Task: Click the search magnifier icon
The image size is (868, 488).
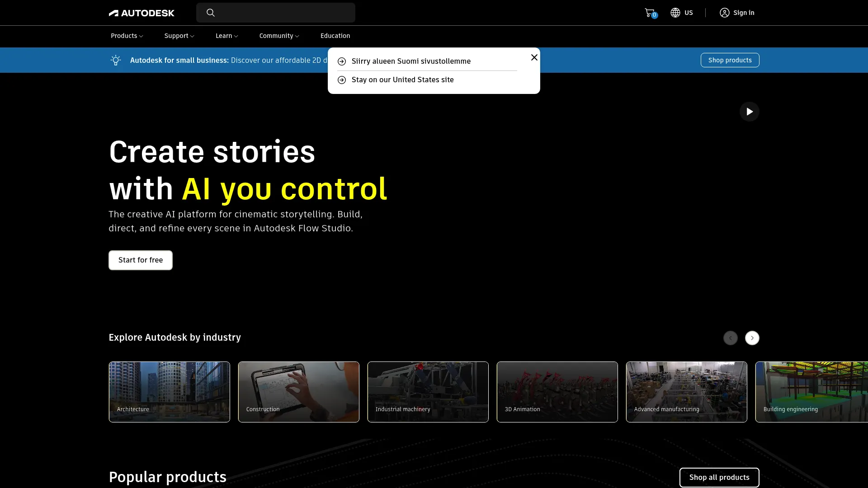Action: click(x=211, y=13)
